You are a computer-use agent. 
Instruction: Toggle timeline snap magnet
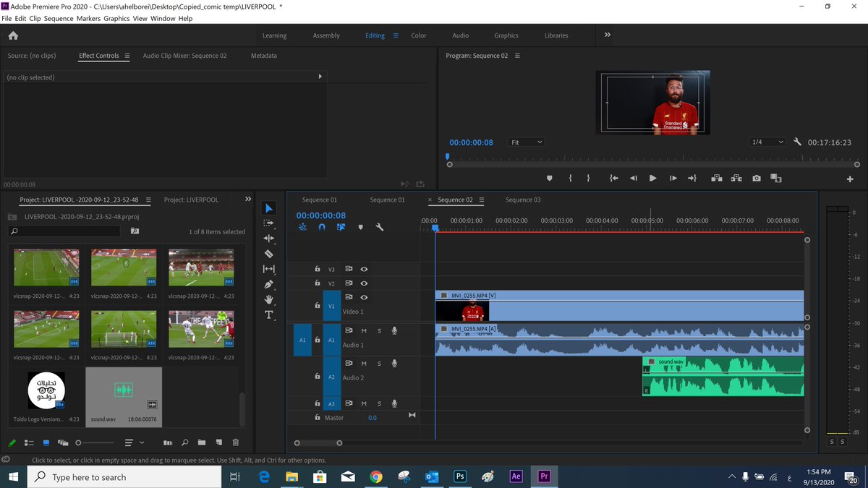pyautogui.click(x=322, y=227)
